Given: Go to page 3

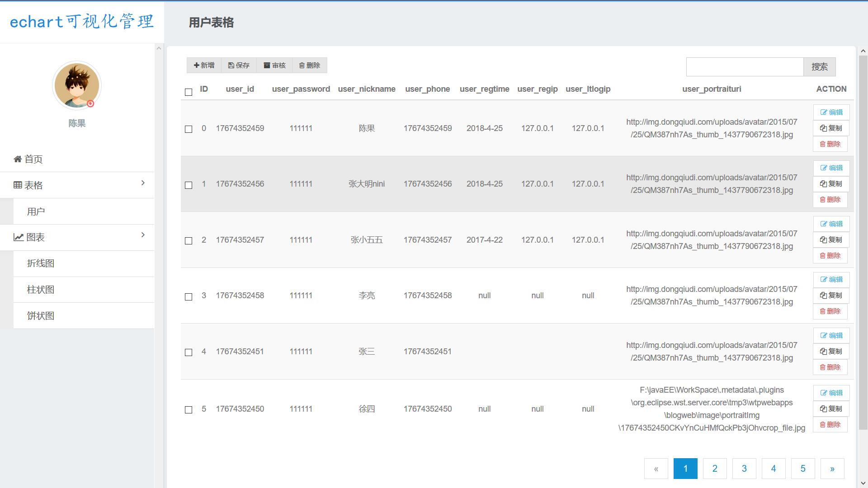Looking at the screenshot, I should tap(744, 469).
